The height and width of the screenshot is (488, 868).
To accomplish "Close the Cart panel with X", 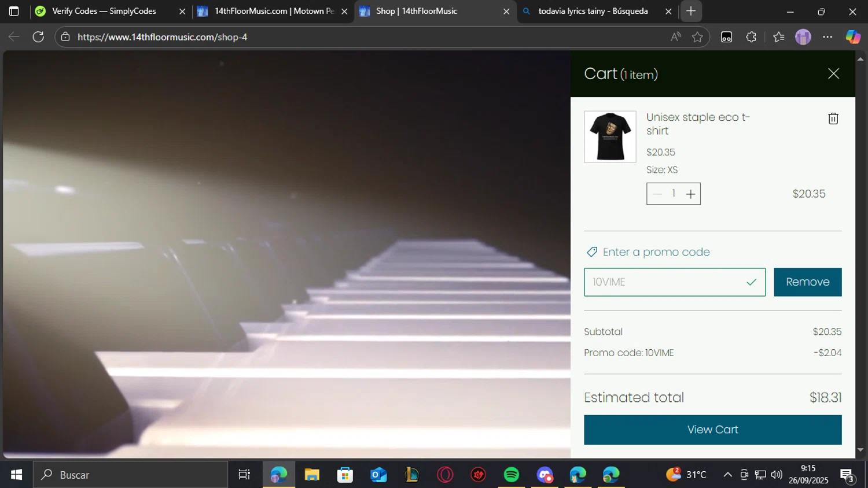I will pos(833,73).
